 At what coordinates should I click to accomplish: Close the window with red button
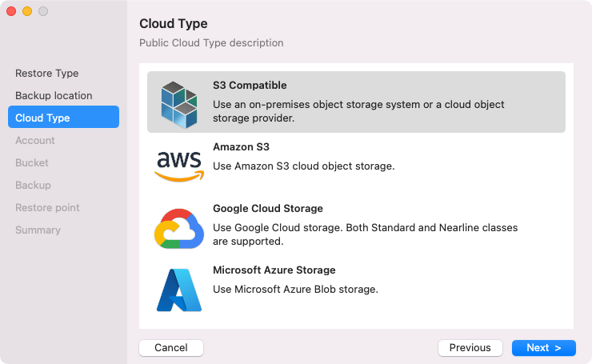tap(11, 11)
